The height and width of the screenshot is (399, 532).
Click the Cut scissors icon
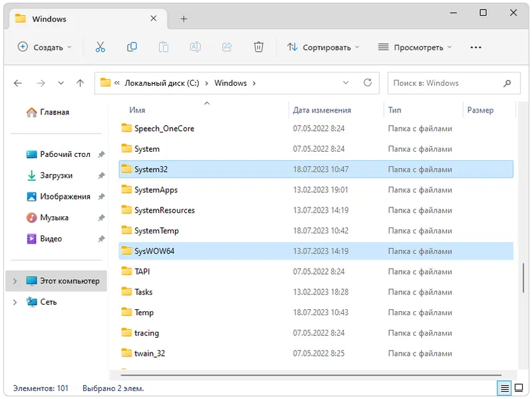100,47
